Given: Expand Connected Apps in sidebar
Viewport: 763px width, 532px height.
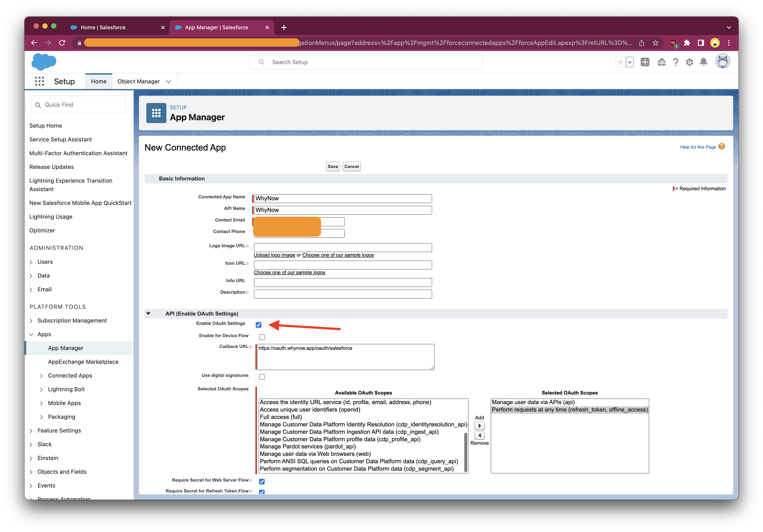Looking at the screenshot, I should point(41,376).
